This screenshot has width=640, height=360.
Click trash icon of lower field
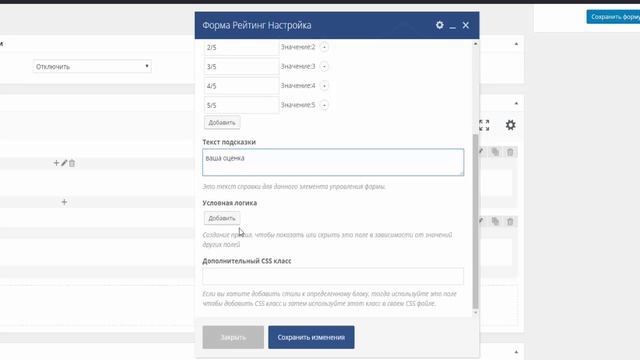coord(510,221)
